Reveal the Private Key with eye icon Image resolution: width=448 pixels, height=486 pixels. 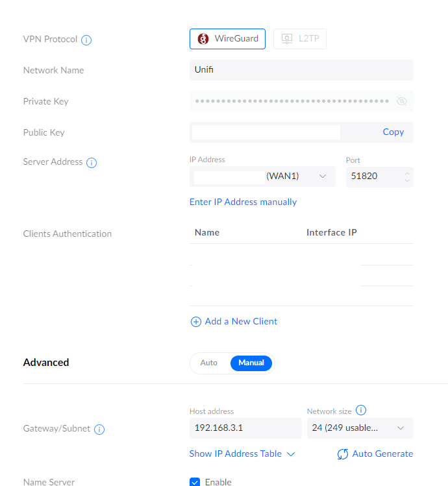401,101
